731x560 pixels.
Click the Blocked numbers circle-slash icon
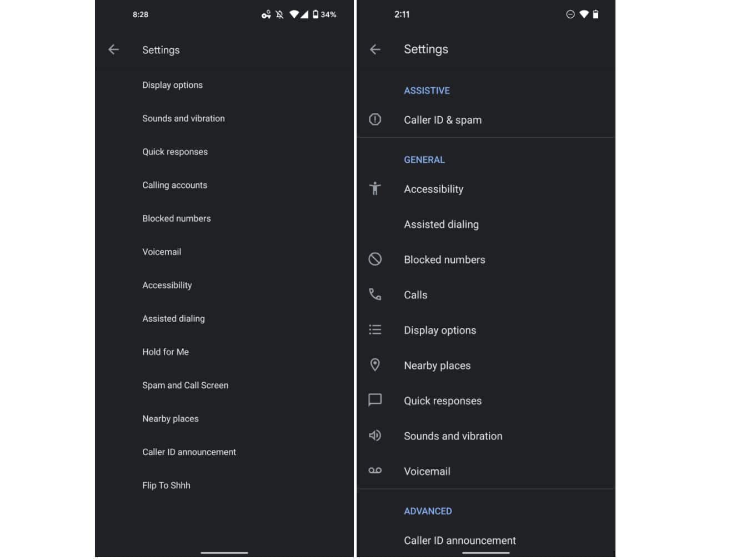click(x=375, y=259)
